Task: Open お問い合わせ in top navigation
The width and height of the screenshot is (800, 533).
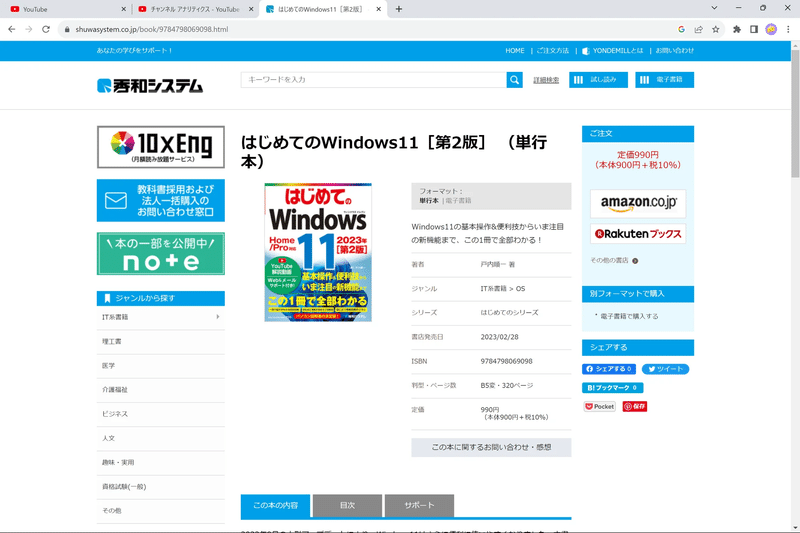Action: 674,51
